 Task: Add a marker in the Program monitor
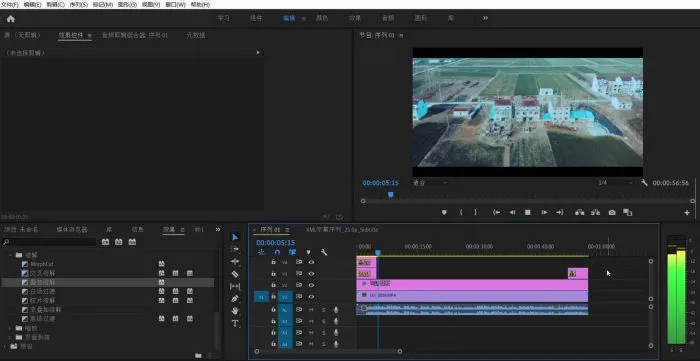444,212
